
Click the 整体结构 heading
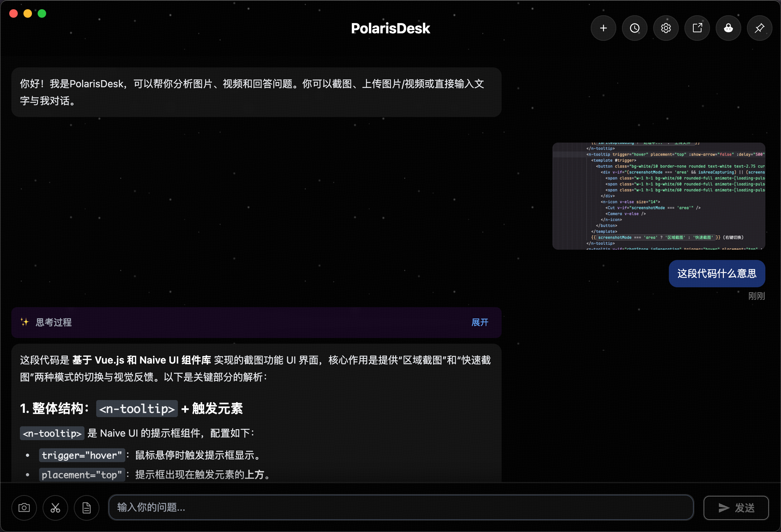(x=131, y=409)
